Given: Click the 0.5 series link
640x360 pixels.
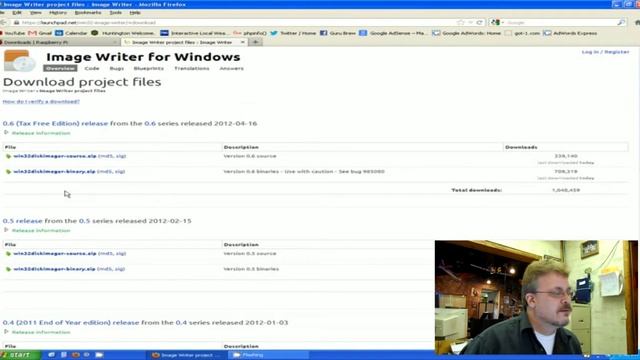Looking at the screenshot, I should click(x=84, y=221).
